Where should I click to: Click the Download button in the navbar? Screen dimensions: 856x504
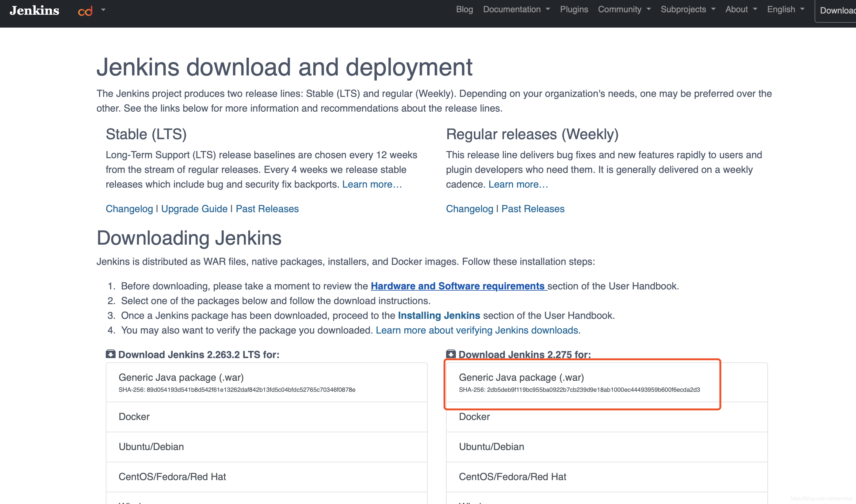point(836,11)
